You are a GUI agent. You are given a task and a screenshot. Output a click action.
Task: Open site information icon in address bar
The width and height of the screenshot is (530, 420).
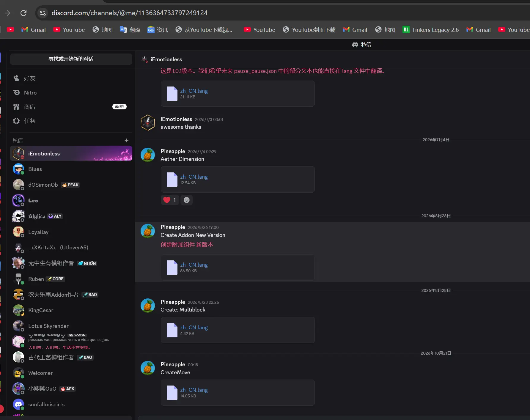click(x=43, y=13)
